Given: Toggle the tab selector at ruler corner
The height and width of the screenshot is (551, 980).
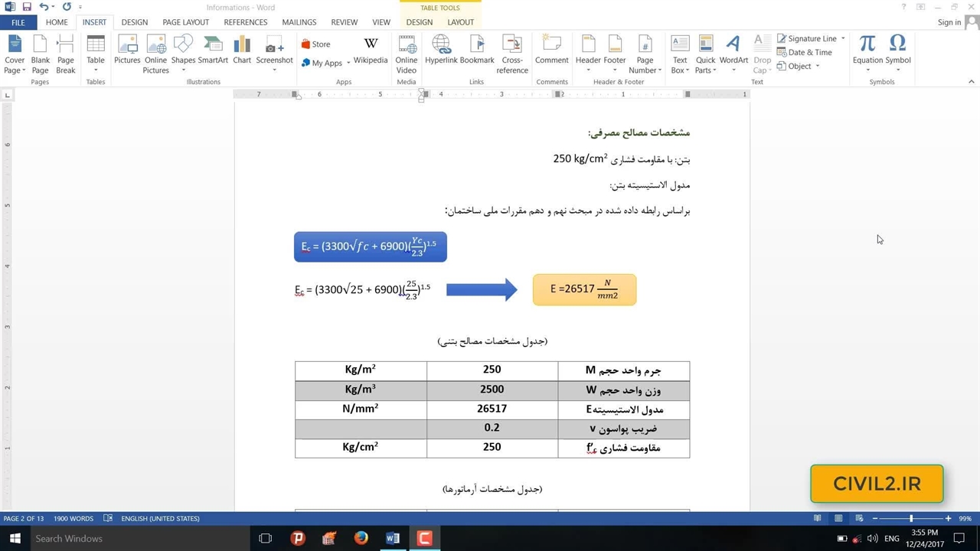Looking at the screenshot, I should click(8, 95).
